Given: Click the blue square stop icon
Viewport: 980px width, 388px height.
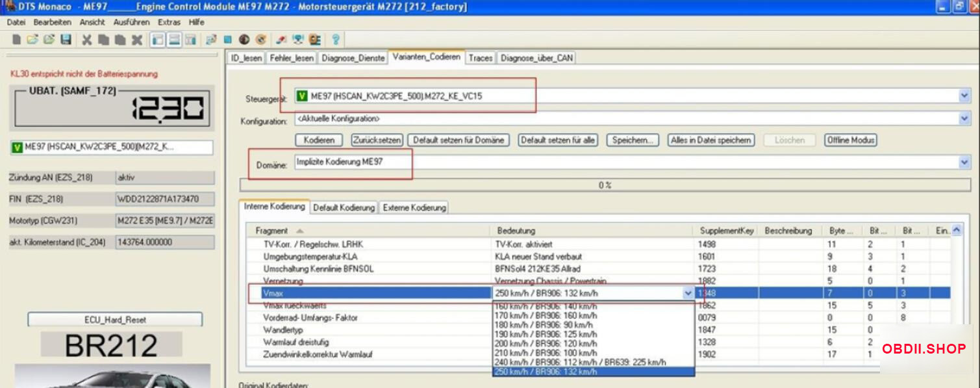Looking at the screenshot, I should (x=228, y=40).
